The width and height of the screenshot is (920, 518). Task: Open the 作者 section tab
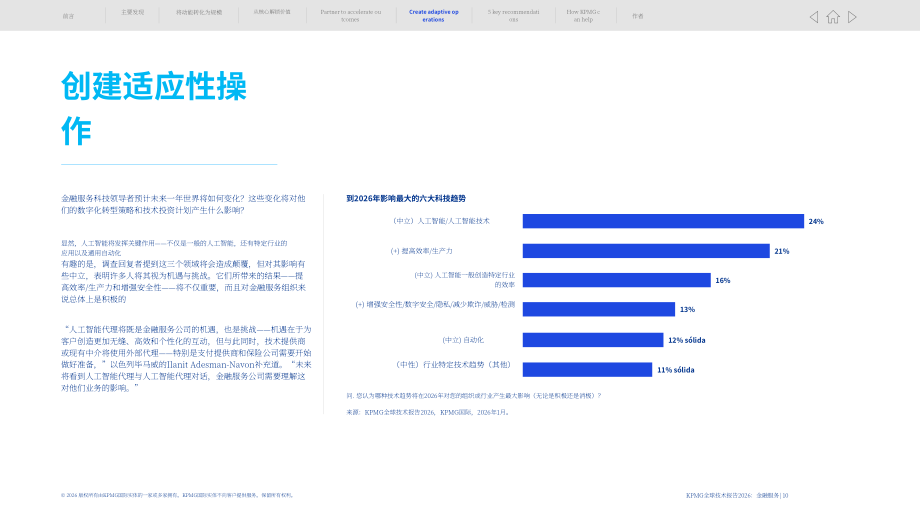[638, 16]
